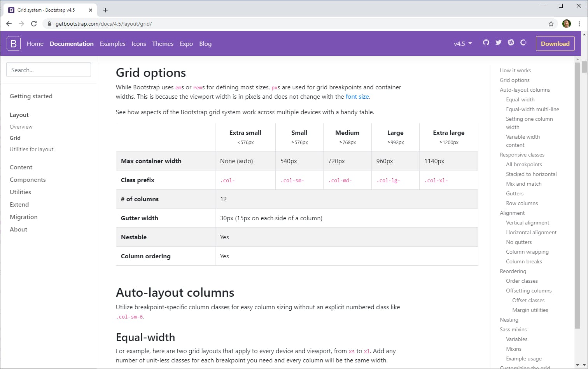
Task: Open Chrome profile avatar
Action: [567, 24]
